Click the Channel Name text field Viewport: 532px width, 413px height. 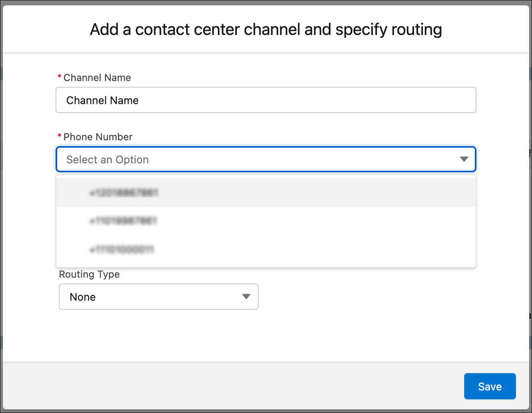[x=266, y=100]
